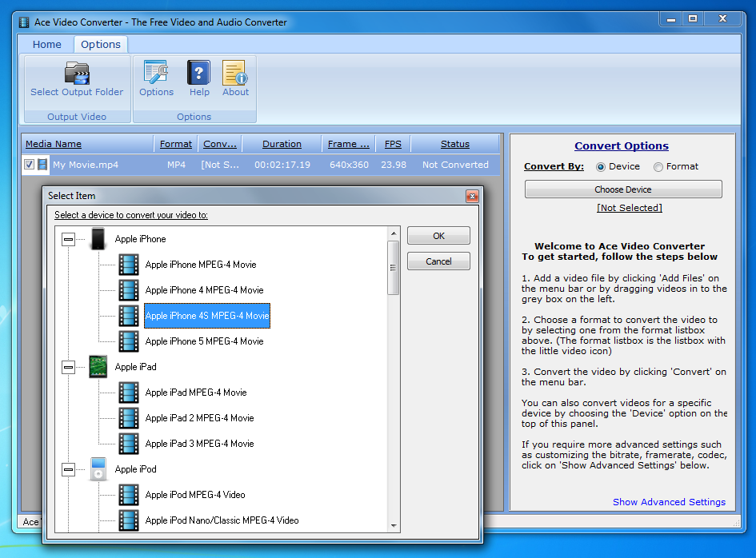This screenshot has height=558, width=756.
Task: Click the film icon beside My Movie.mp4
Action: click(x=42, y=165)
